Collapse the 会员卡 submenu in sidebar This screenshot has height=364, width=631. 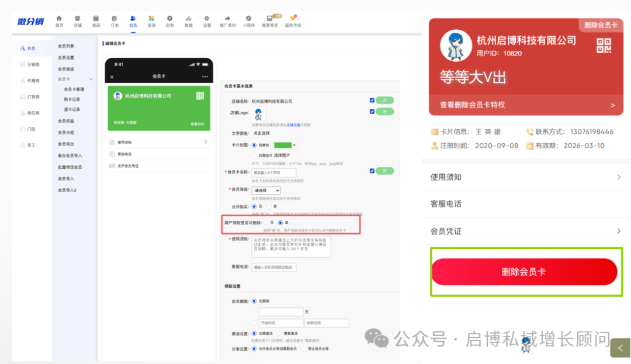pos(91,79)
